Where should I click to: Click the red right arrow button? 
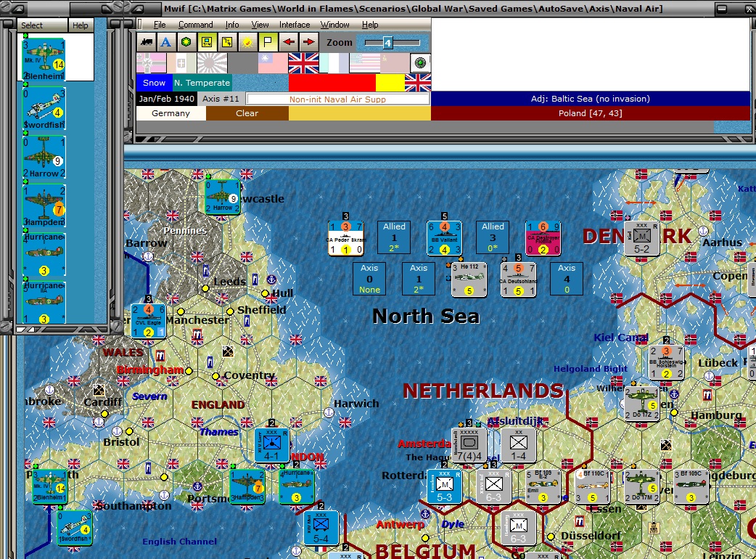308,42
